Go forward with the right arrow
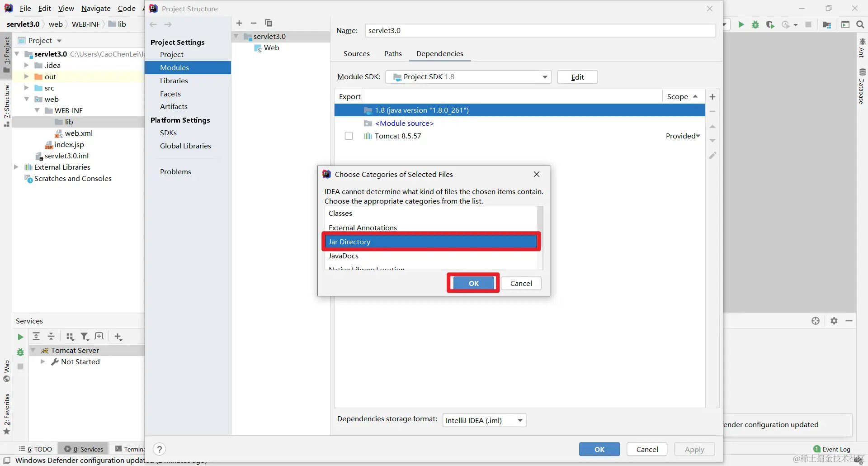Image resolution: width=868 pixels, height=466 pixels. pyautogui.click(x=168, y=24)
